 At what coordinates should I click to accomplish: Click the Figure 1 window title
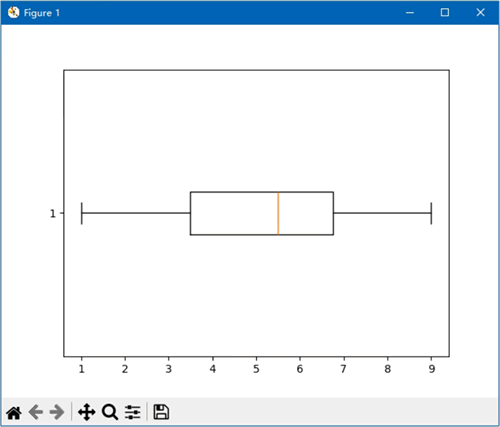[x=42, y=13]
